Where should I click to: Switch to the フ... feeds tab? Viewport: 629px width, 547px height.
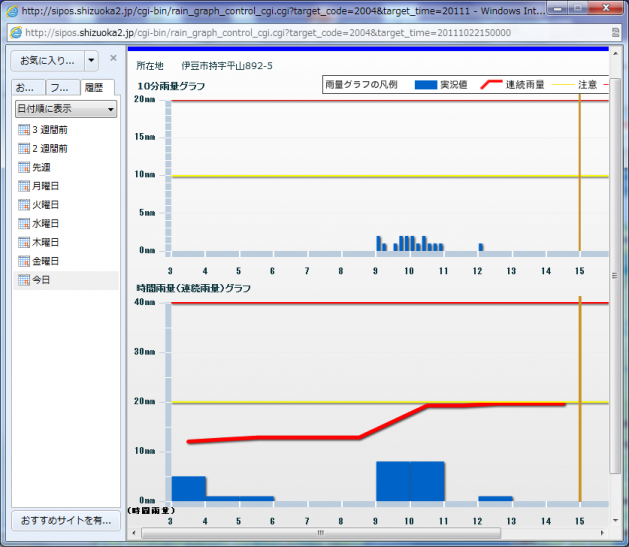[63, 87]
